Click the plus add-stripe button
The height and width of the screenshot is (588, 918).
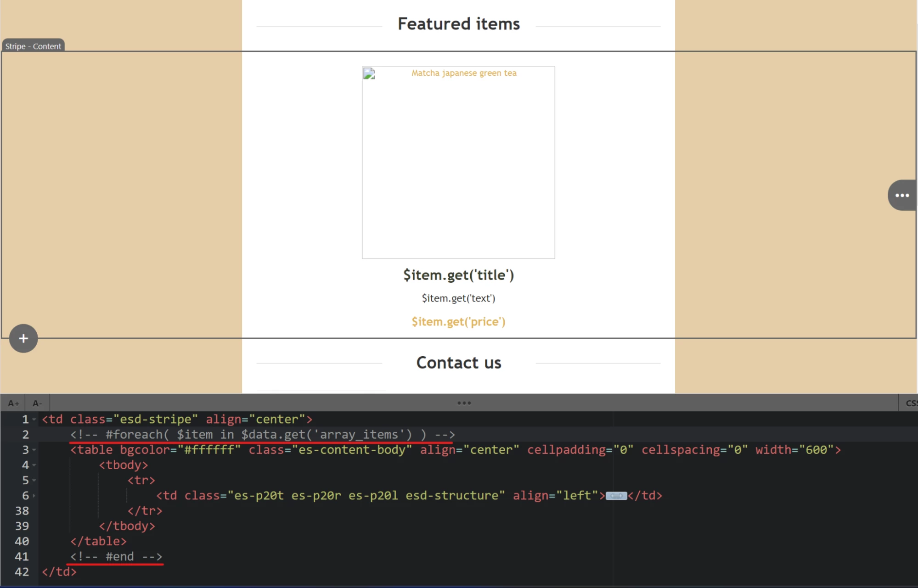click(23, 339)
